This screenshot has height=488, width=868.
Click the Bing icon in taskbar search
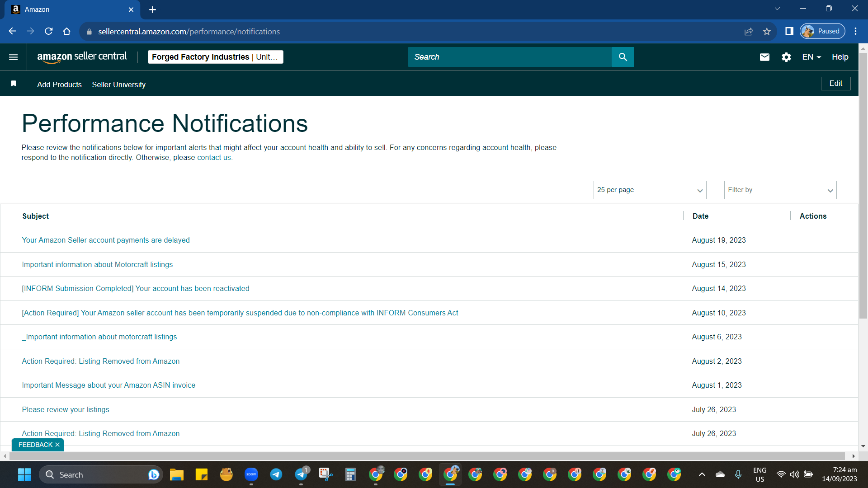pyautogui.click(x=154, y=474)
